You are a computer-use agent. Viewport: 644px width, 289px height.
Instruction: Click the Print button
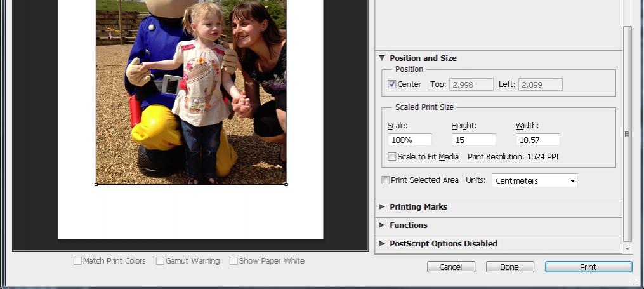589,267
